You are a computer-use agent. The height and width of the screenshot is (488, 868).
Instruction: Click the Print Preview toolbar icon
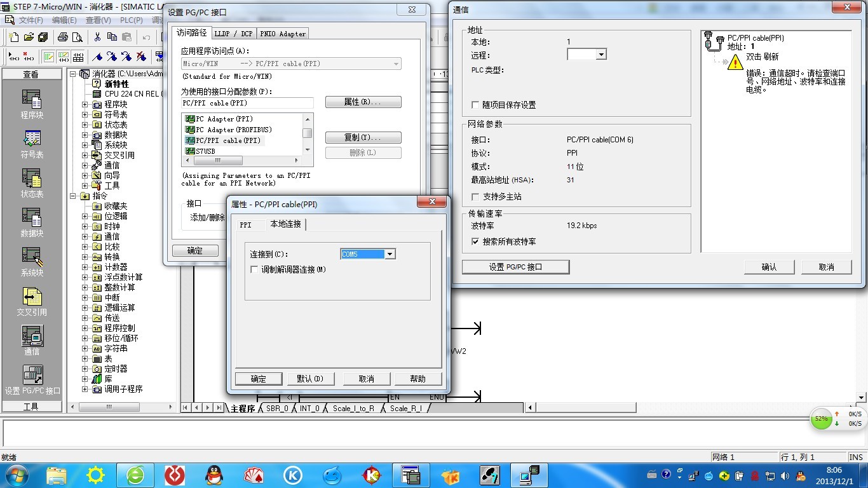(78, 37)
